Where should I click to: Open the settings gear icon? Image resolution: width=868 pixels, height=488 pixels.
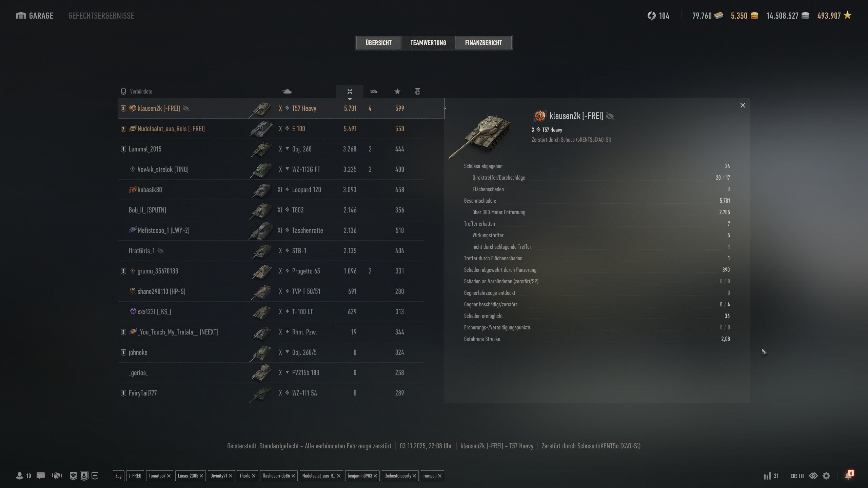pos(826,476)
